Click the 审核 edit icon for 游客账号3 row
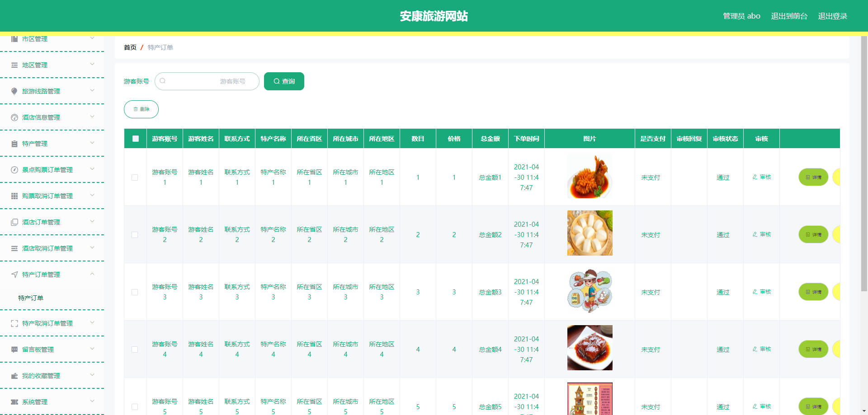 pyautogui.click(x=755, y=292)
